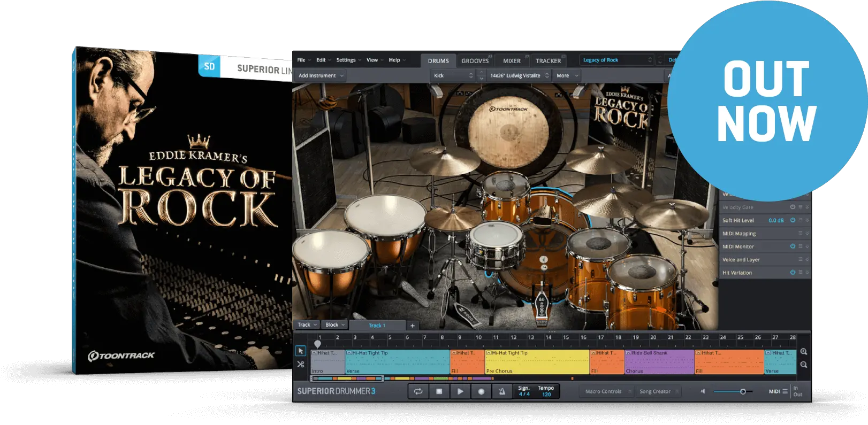868x425 pixels.
Task: Toggle Velocity Gate power button
Action: coord(793,207)
